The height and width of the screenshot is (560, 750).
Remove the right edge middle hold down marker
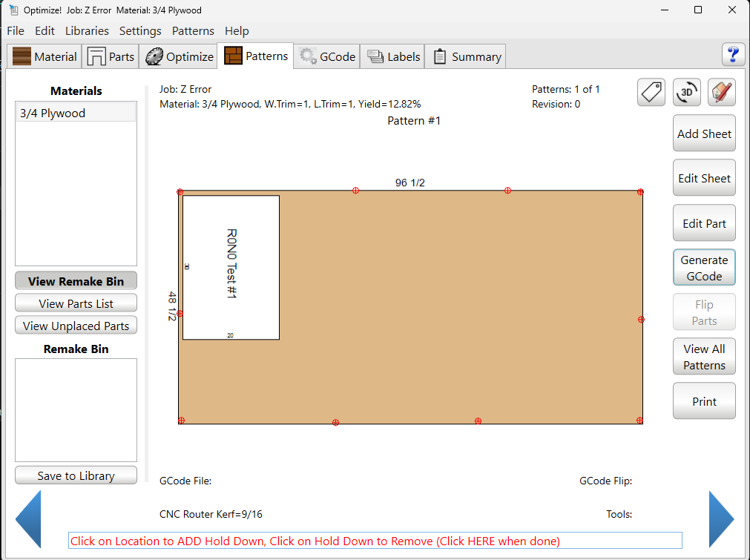(641, 320)
